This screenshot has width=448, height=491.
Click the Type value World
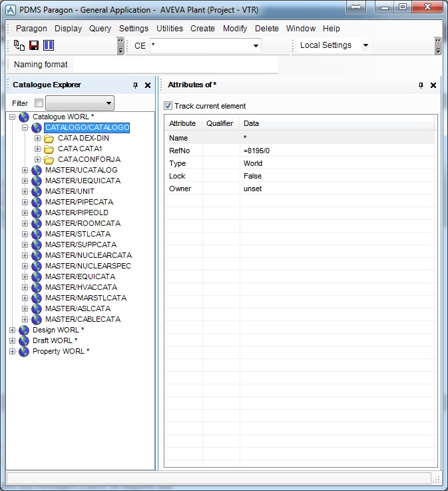click(x=253, y=163)
